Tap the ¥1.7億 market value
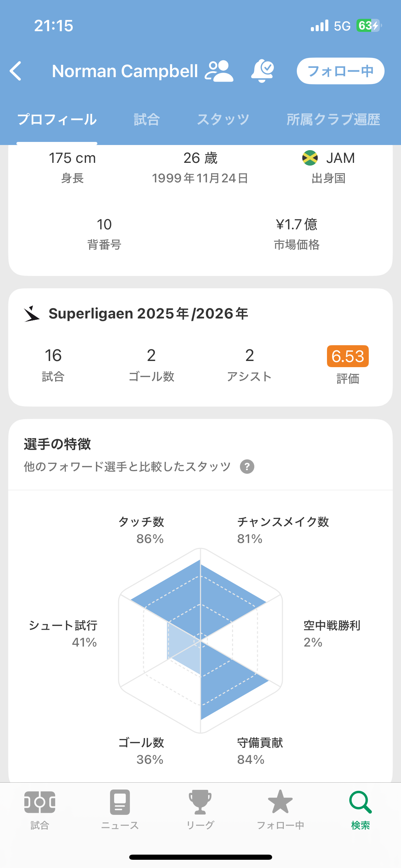 click(296, 225)
